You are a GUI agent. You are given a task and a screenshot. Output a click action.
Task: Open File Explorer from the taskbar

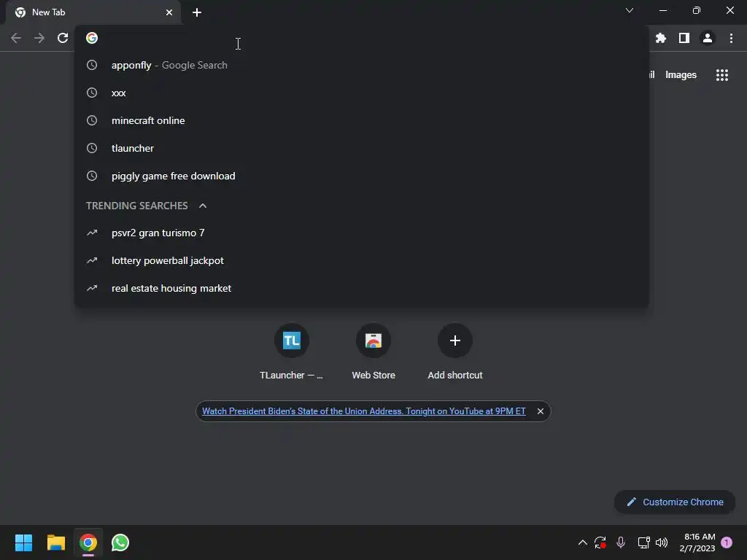coord(55,542)
